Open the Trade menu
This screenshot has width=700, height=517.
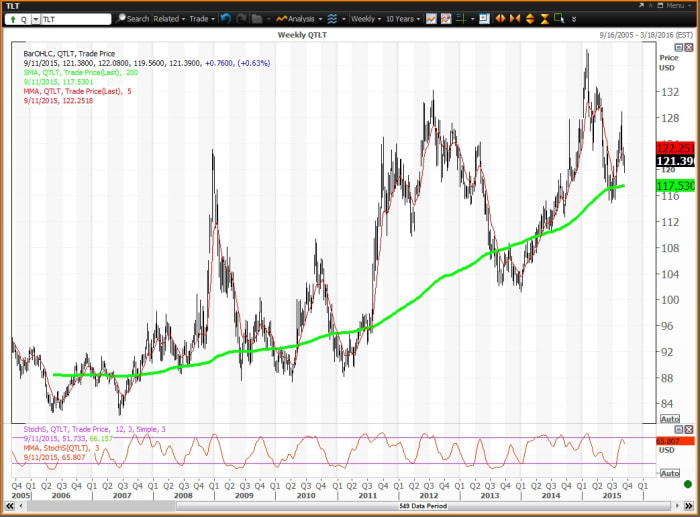(201, 18)
